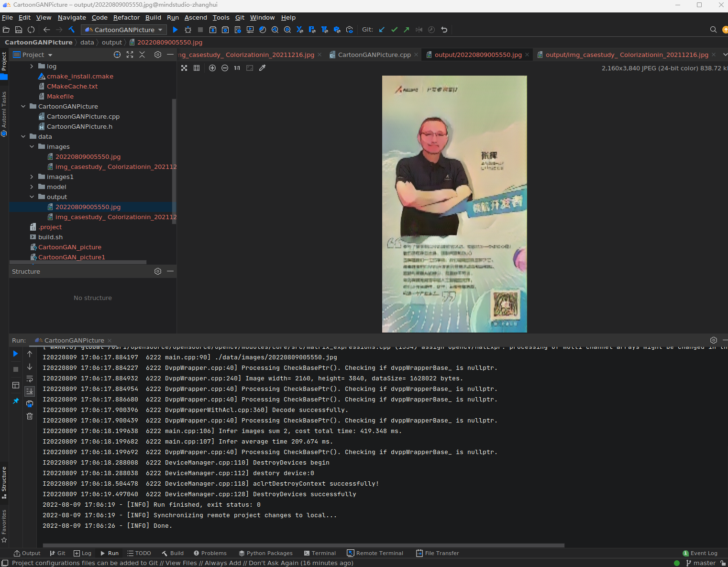Pick a color with the eyedropper tool

pyautogui.click(x=262, y=68)
